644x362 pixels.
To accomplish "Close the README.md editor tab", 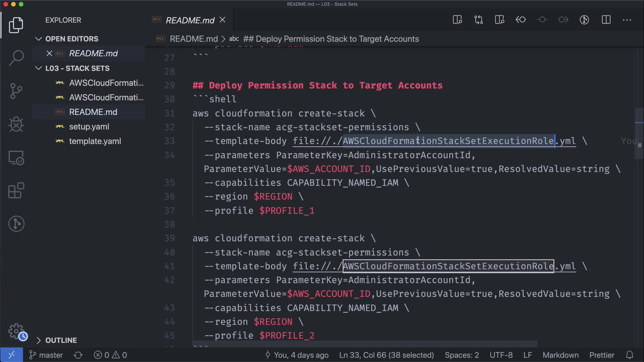I will pos(222,20).
